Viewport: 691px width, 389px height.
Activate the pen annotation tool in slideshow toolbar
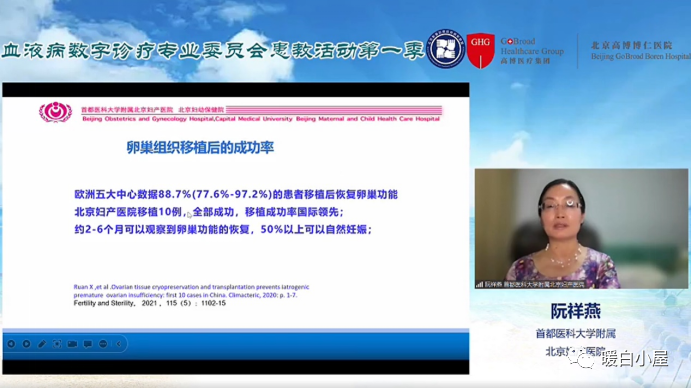coord(42,344)
